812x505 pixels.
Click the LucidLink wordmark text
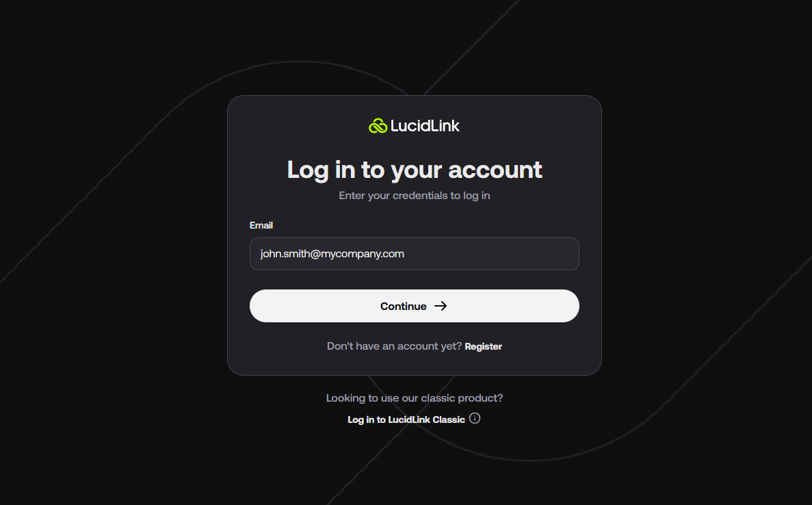(x=425, y=126)
